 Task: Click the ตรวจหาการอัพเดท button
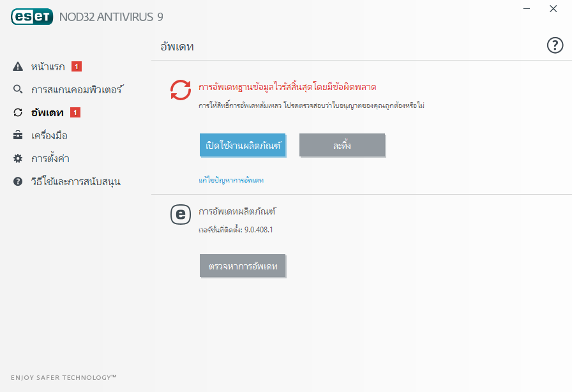pos(243,266)
